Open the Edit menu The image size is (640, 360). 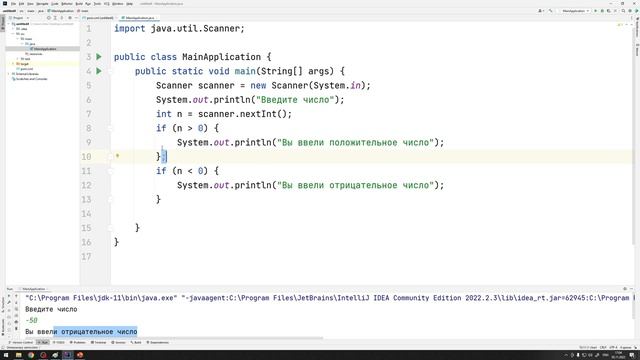click(x=21, y=4)
